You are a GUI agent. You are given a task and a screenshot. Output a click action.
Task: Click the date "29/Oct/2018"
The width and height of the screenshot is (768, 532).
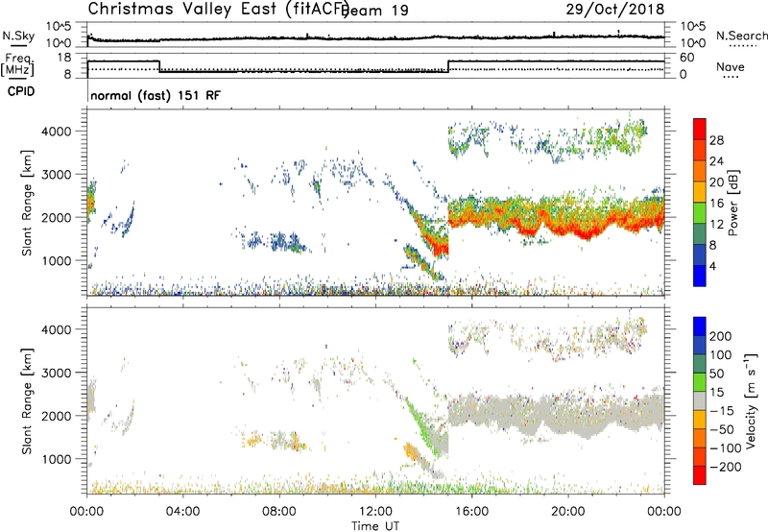coord(615,9)
